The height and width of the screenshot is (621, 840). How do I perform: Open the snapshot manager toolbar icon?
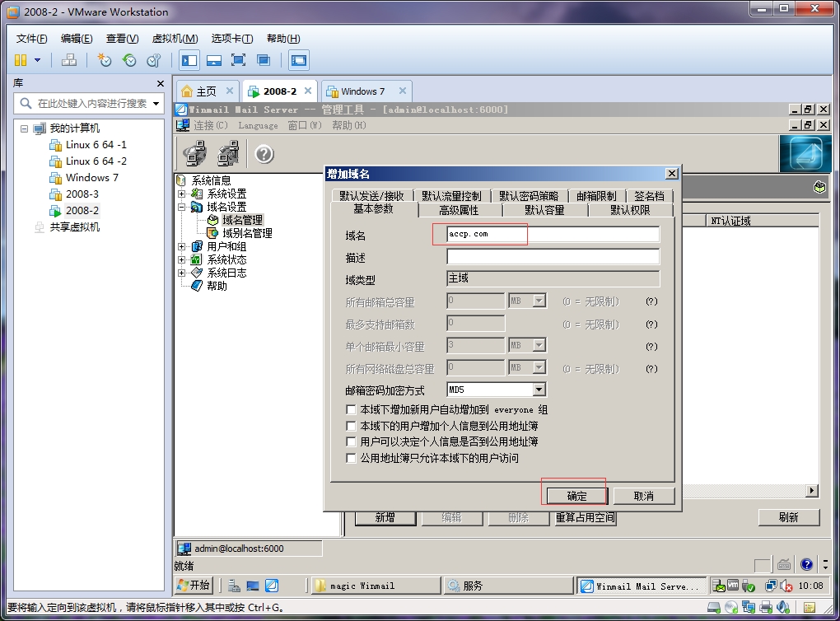click(x=154, y=60)
